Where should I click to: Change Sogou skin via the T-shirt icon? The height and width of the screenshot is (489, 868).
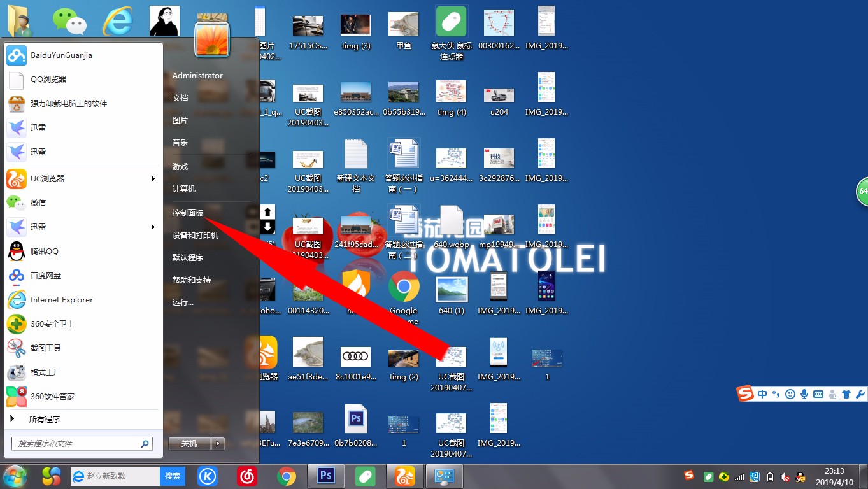click(847, 393)
